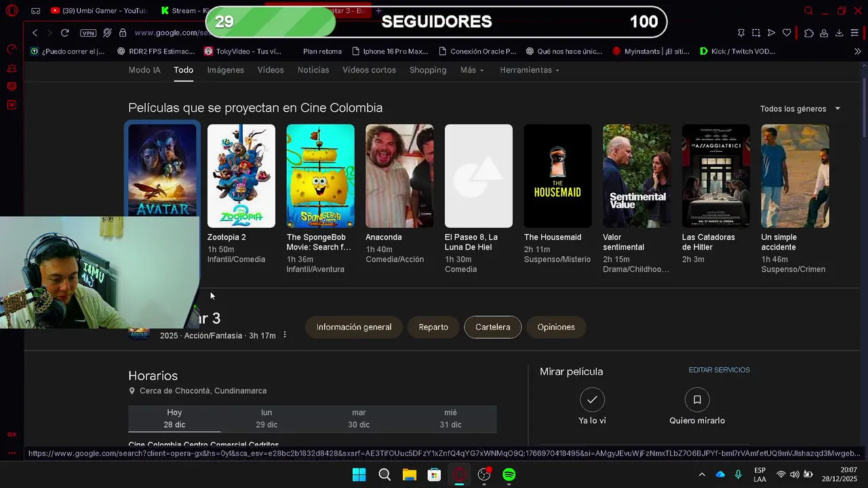Click the pinboards pin icon
Screen dimensions: 868x488
tap(741, 33)
